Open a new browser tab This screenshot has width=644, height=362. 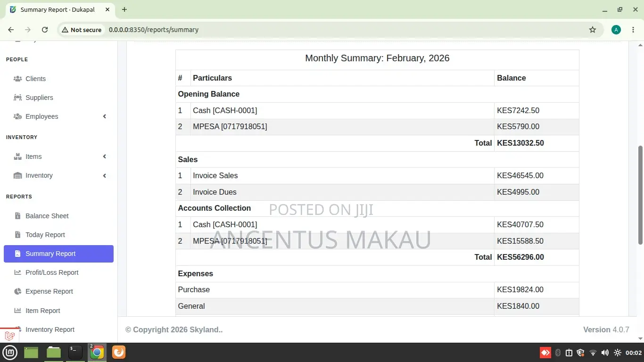coord(124,9)
